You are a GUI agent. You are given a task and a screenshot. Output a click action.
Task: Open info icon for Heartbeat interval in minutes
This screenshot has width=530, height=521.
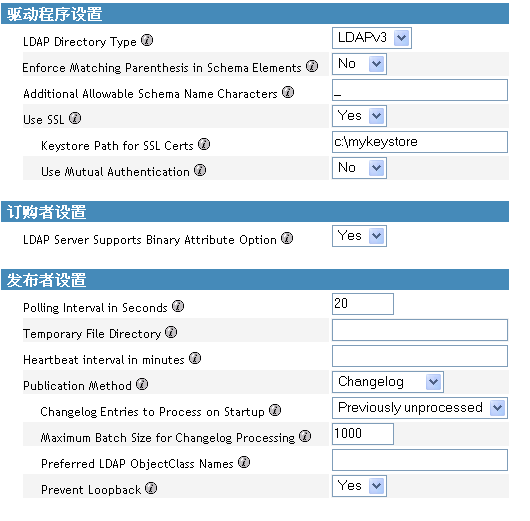pos(195,358)
